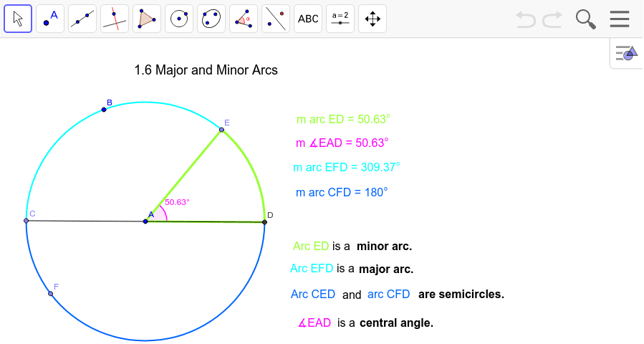Click point F on the circle
The image size is (644, 344).
[51, 293]
